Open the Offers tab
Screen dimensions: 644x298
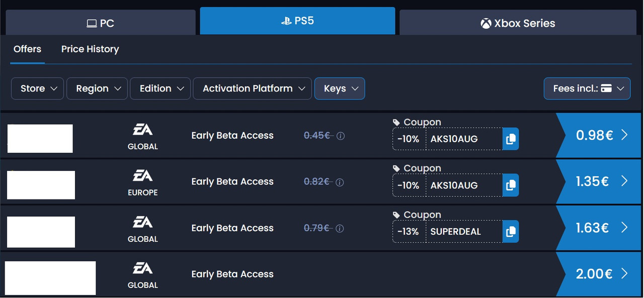pos(27,49)
